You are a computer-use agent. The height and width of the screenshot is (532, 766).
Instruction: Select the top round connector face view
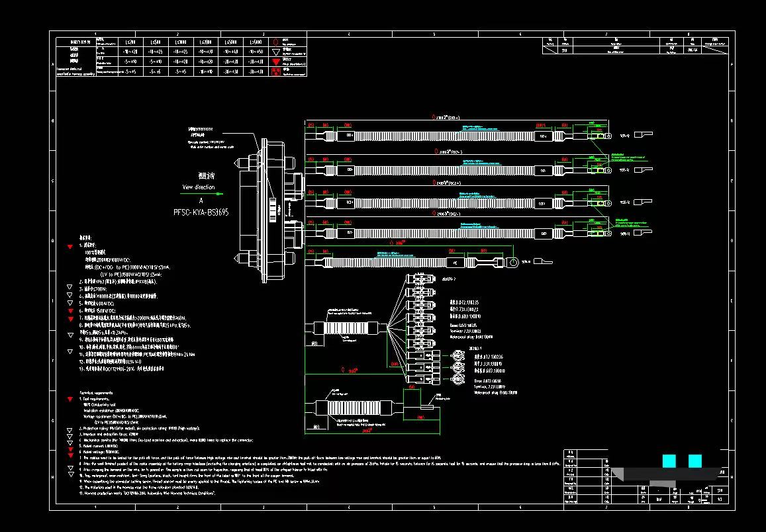coord(456,355)
